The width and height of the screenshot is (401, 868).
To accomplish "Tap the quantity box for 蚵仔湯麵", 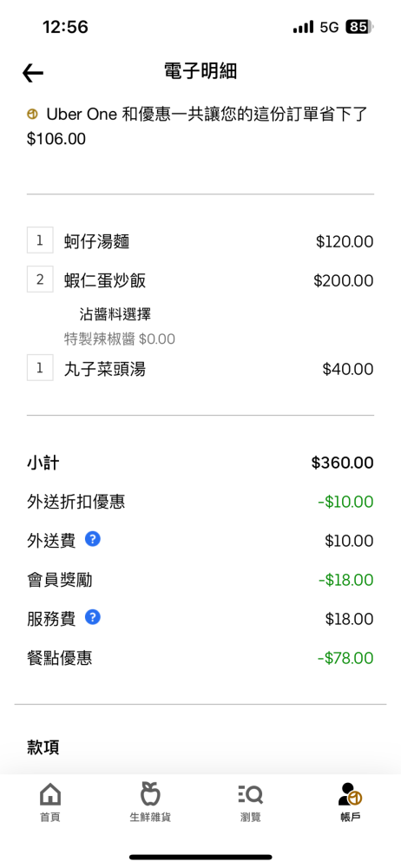I will coord(40,240).
